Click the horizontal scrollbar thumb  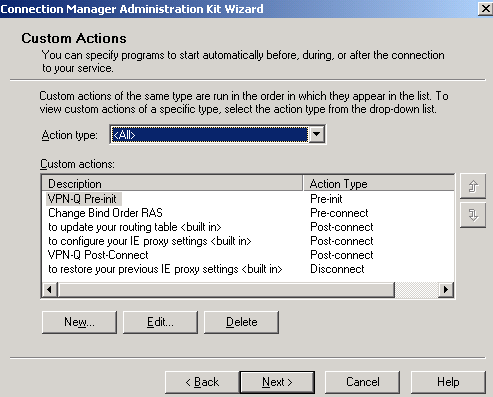[226, 289]
